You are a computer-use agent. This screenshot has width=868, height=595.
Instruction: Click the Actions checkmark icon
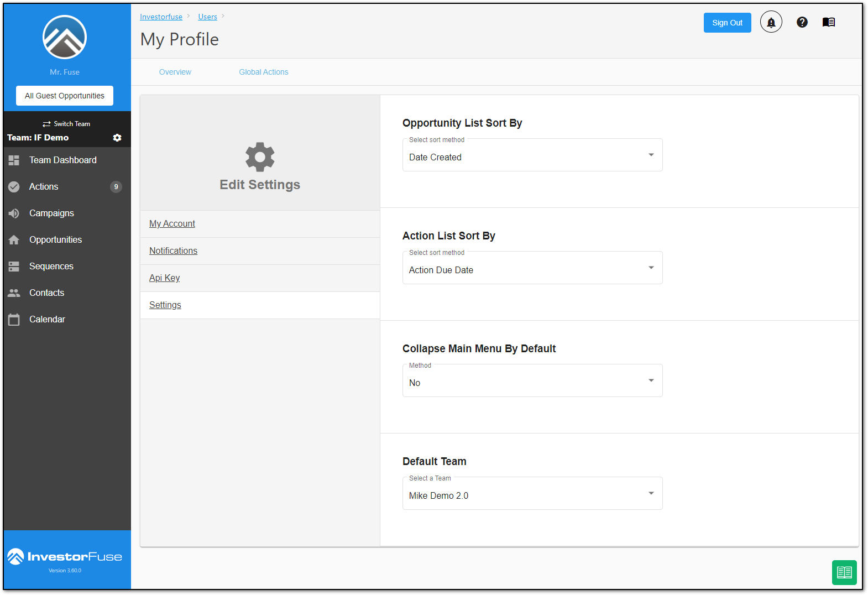[14, 187]
